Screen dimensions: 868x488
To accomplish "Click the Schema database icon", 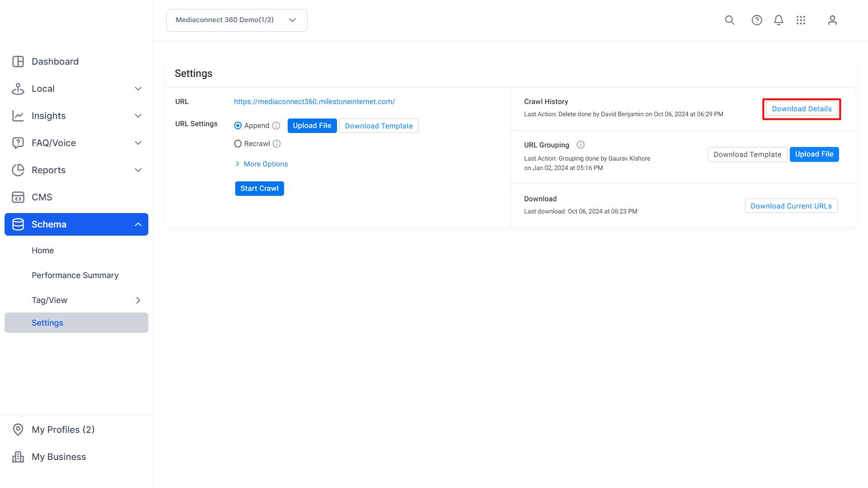I will pos(18,224).
